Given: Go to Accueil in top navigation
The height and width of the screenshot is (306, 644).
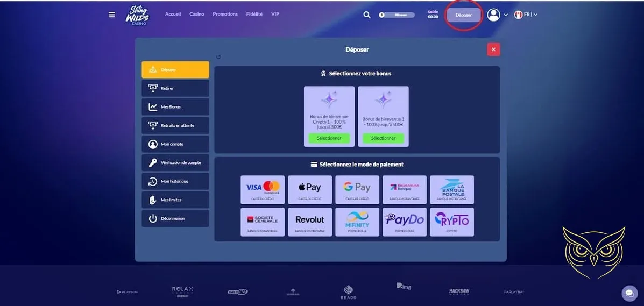Looking at the screenshot, I should (x=173, y=14).
